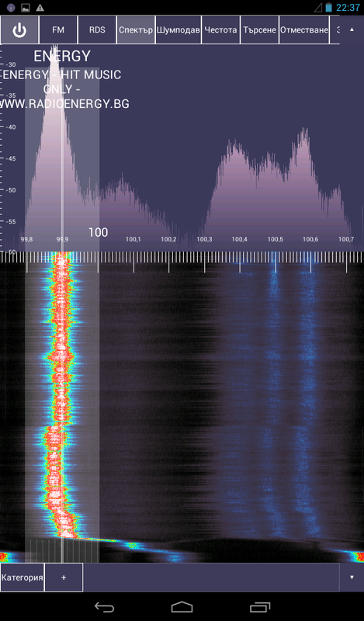Click the -50 dB scale label
Viewport: 364px width, 621px height.
(10, 190)
